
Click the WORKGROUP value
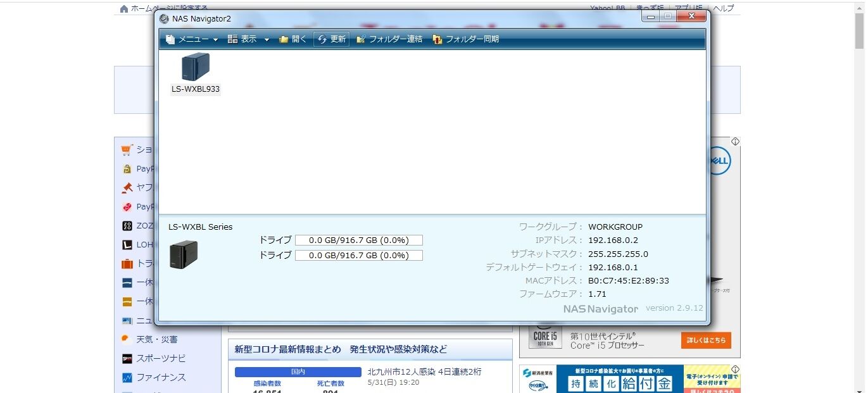(615, 227)
